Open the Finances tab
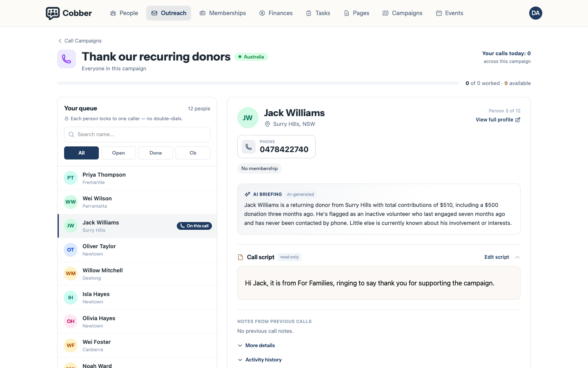588x368 pixels. point(276,13)
